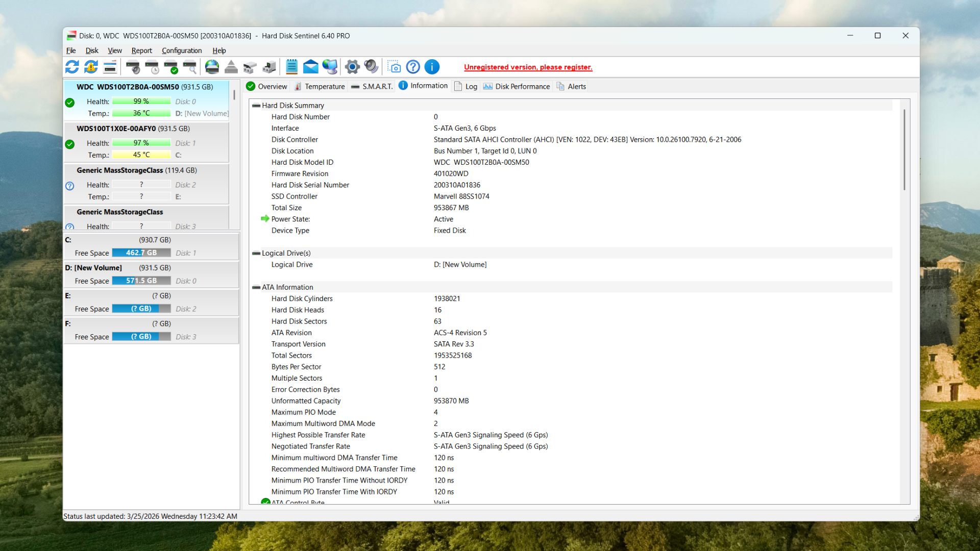Click the refresh icon with warning triangle

(91, 67)
